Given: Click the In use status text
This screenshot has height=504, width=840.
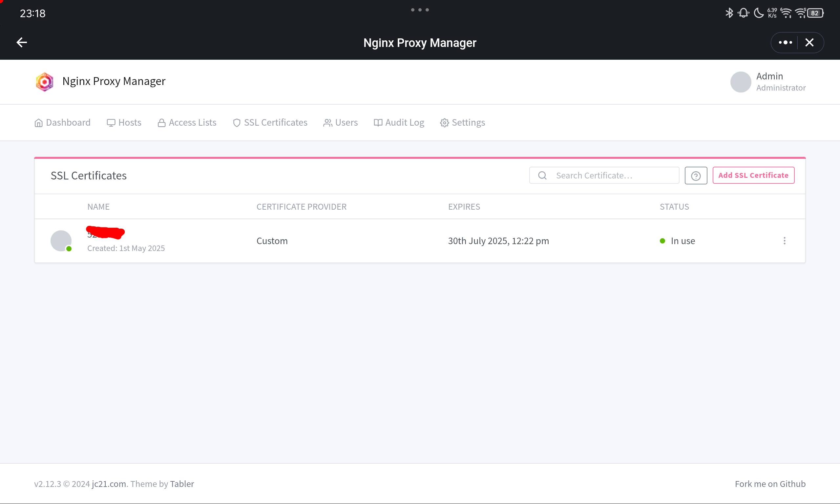Looking at the screenshot, I should (x=683, y=241).
